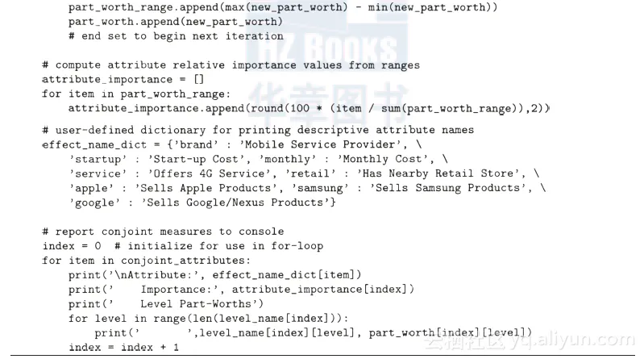Click the Chinese watermark characters under HZ Books
Screen dimensions: 644x359
[x=329, y=103]
